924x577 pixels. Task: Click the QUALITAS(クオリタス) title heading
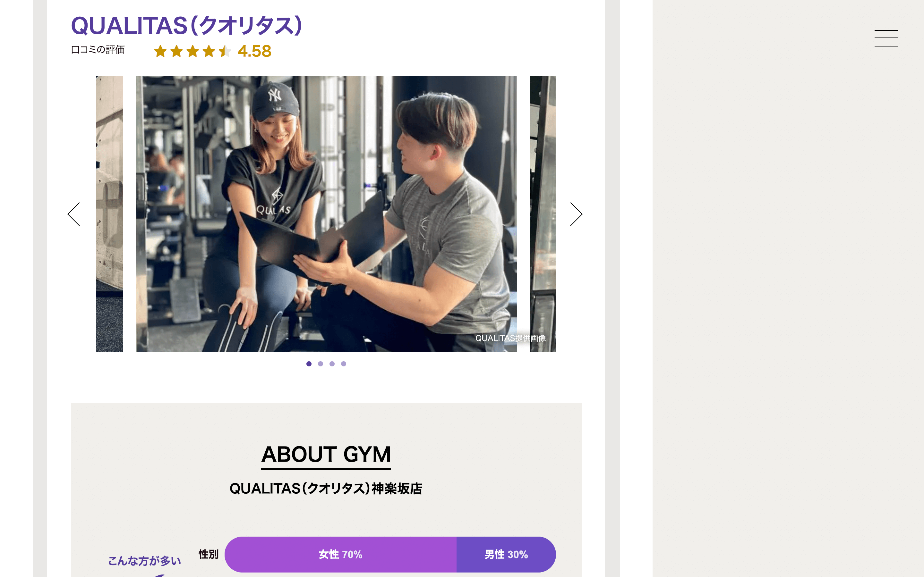coord(187,26)
